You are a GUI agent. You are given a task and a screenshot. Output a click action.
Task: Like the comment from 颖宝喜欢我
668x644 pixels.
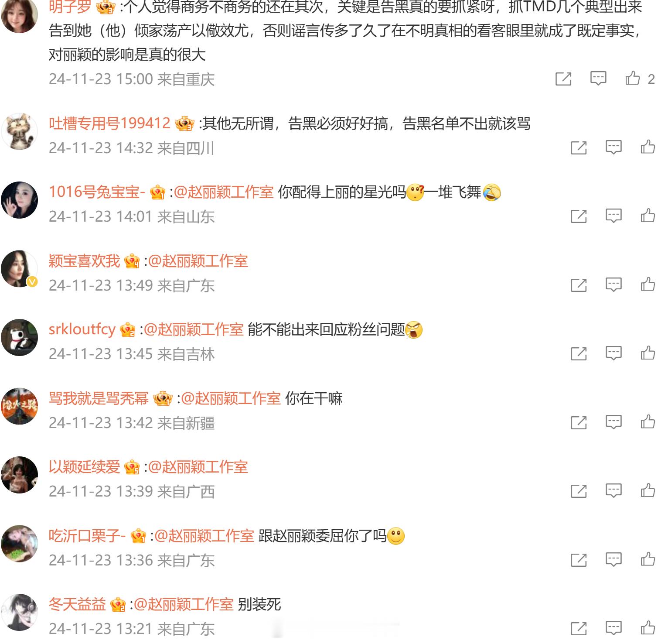pyautogui.click(x=648, y=285)
